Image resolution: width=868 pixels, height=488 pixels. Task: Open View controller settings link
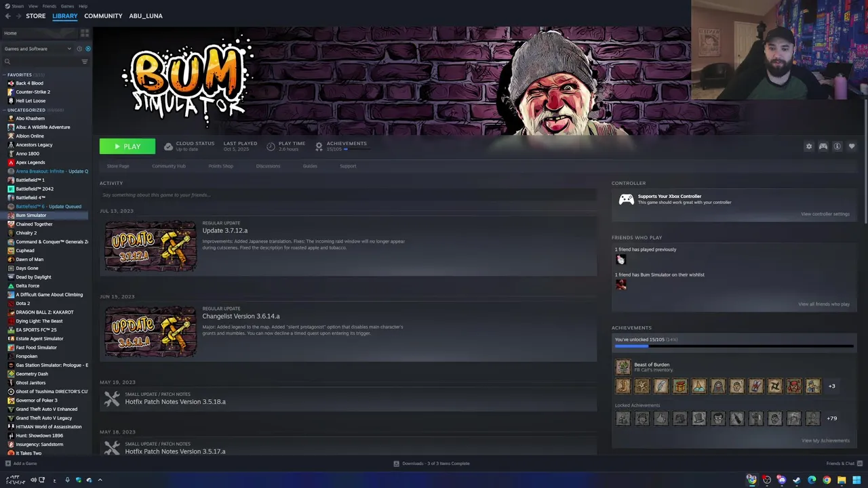click(x=825, y=214)
